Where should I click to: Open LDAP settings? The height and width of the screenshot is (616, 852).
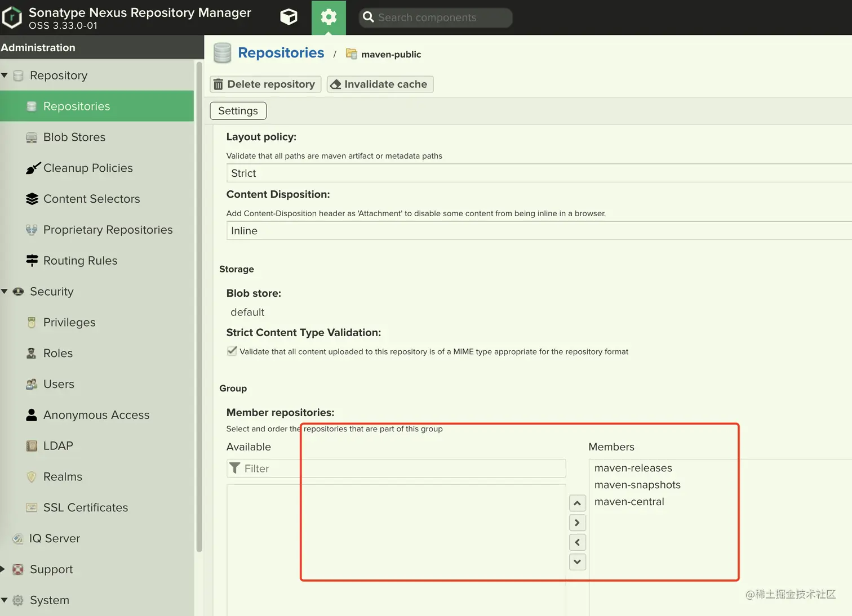pyautogui.click(x=58, y=446)
